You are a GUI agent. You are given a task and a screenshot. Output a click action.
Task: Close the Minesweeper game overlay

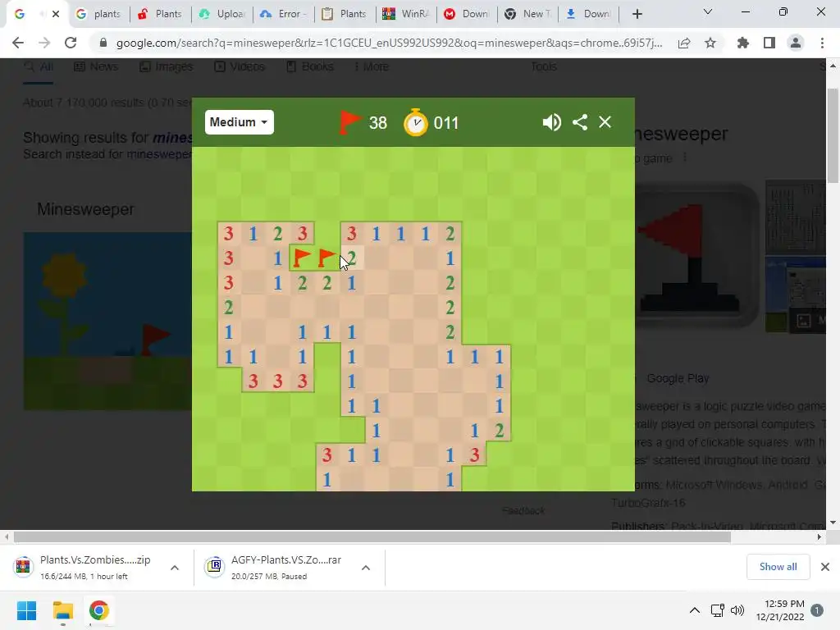(x=605, y=122)
